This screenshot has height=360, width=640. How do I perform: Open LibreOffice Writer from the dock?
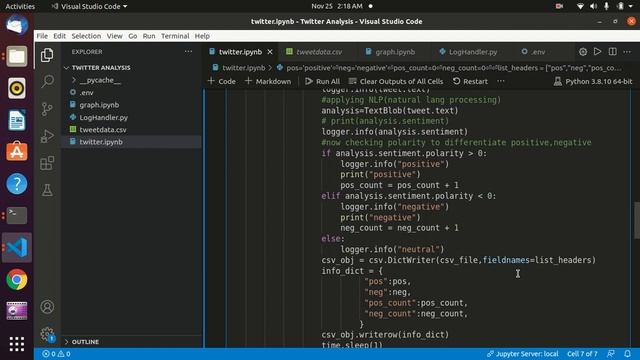pos(17,120)
